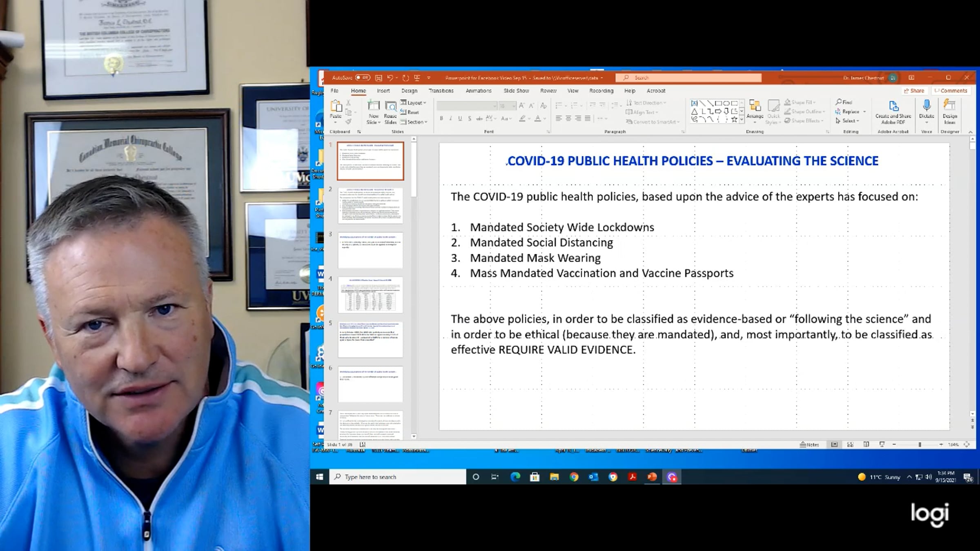980x551 pixels.
Task: Toggle the AutoSave switch
Action: point(362,78)
